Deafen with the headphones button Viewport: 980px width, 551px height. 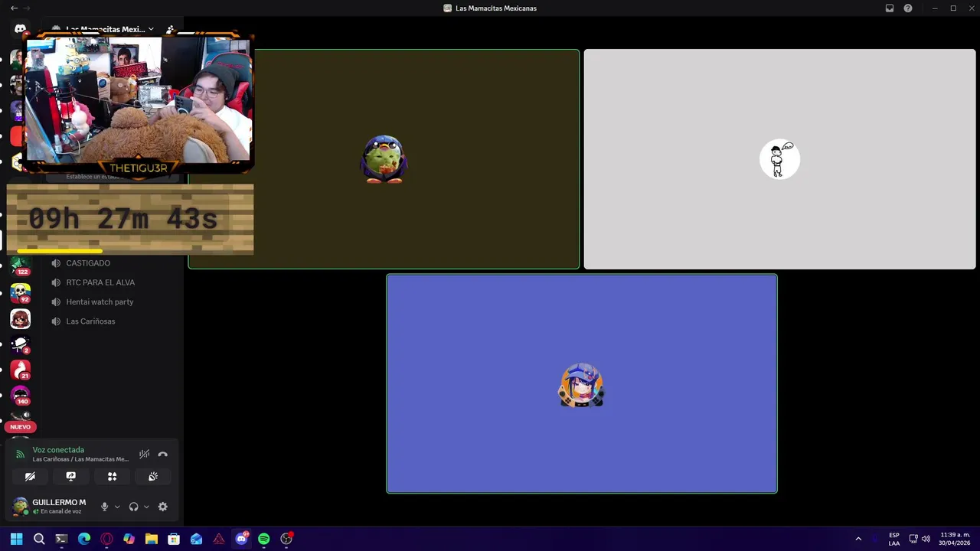pos(134,507)
